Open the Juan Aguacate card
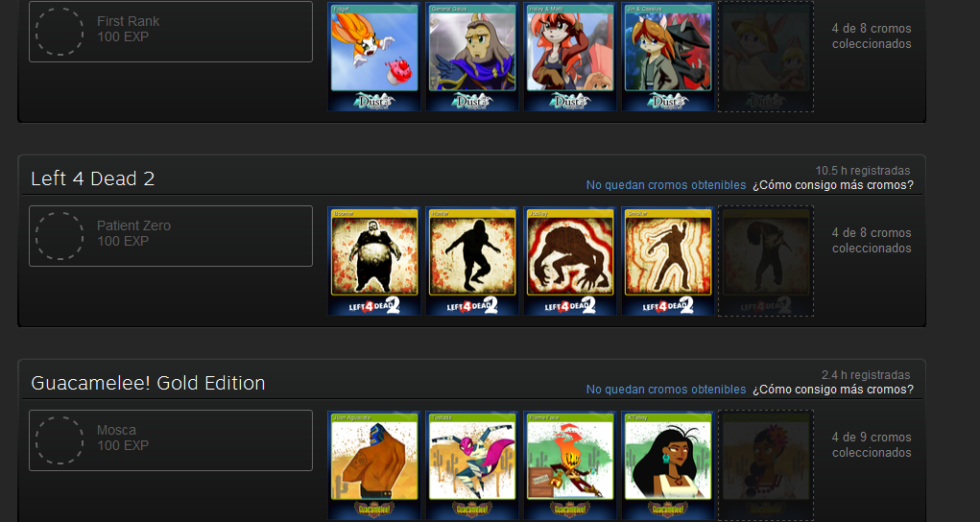This screenshot has height=522, width=980. point(373,465)
